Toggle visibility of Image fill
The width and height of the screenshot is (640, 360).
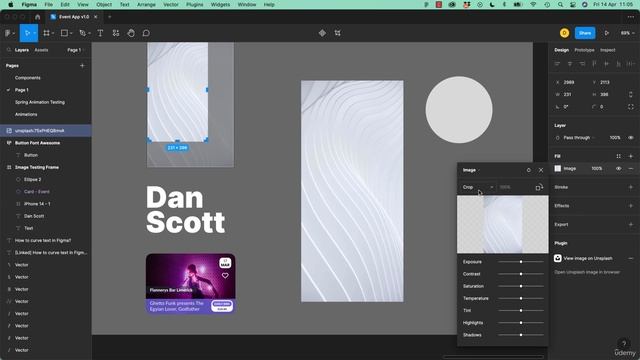point(619,168)
